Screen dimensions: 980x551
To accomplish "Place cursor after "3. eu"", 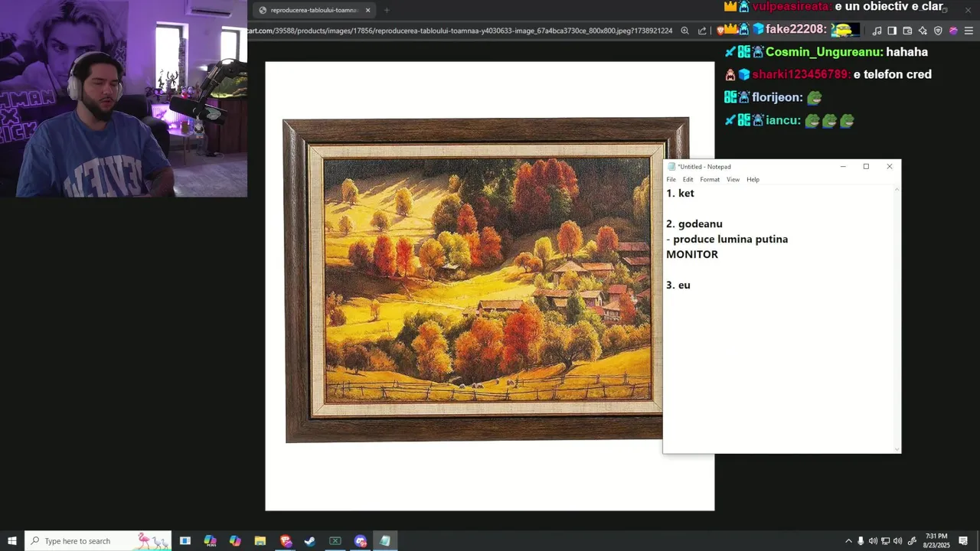I will (691, 285).
